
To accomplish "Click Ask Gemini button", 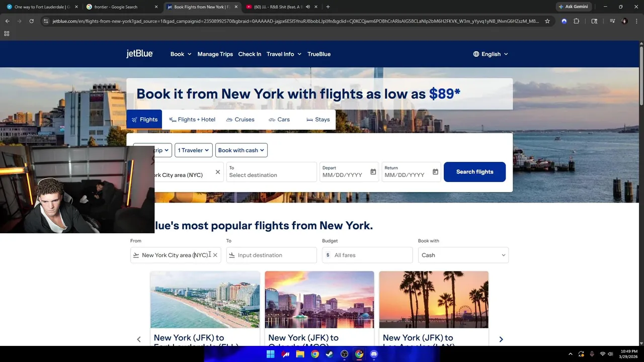I will (x=573, y=7).
